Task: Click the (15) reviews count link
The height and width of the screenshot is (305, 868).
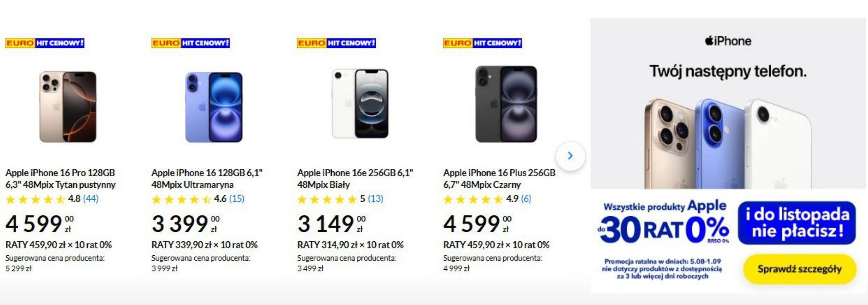Action: [x=237, y=199]
